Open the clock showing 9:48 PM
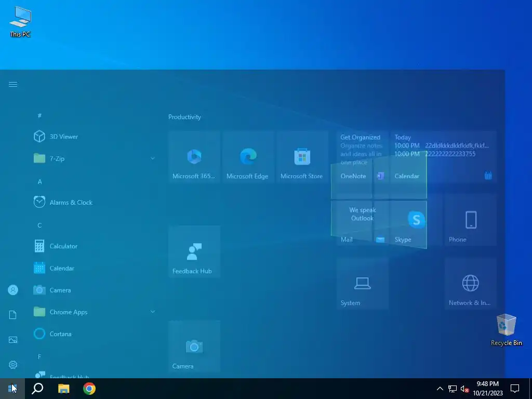532x399 pixels. coord(487,389)
